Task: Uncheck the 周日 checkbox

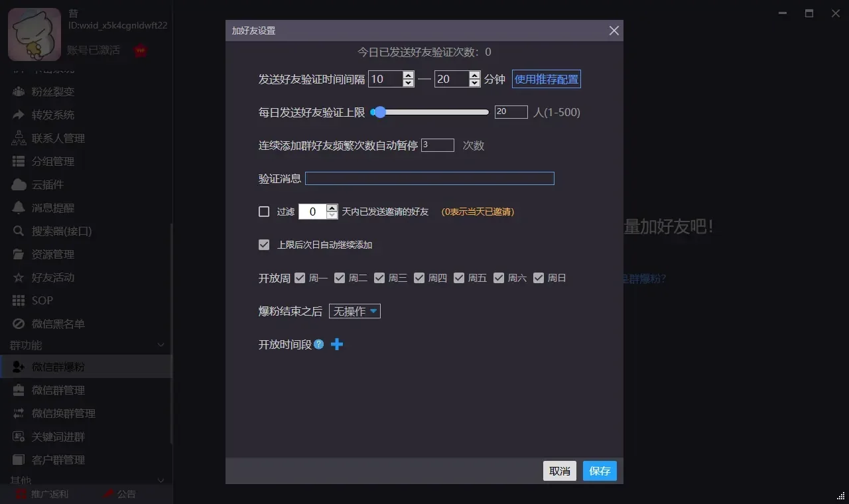Action: (x=539, y=278)
